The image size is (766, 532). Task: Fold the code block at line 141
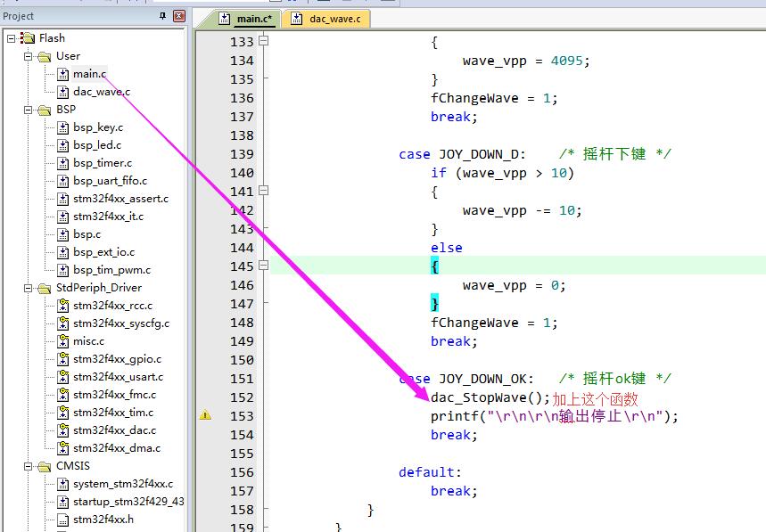tap(263, 191)
